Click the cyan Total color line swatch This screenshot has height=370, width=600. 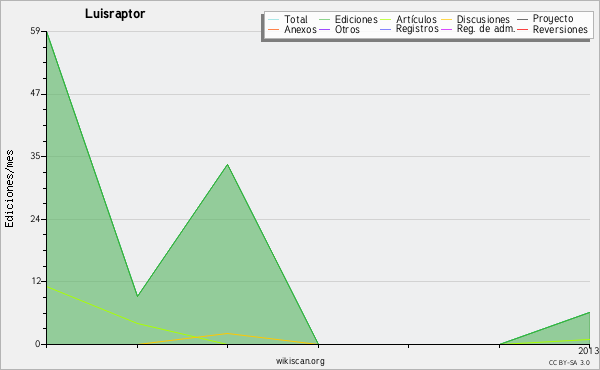[x=274, y=19]
